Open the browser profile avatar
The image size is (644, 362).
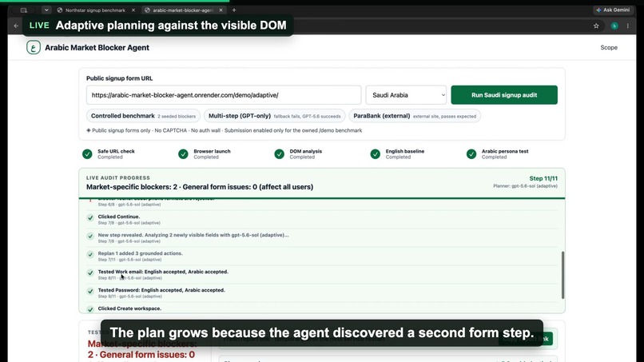[x=614, y=26]
